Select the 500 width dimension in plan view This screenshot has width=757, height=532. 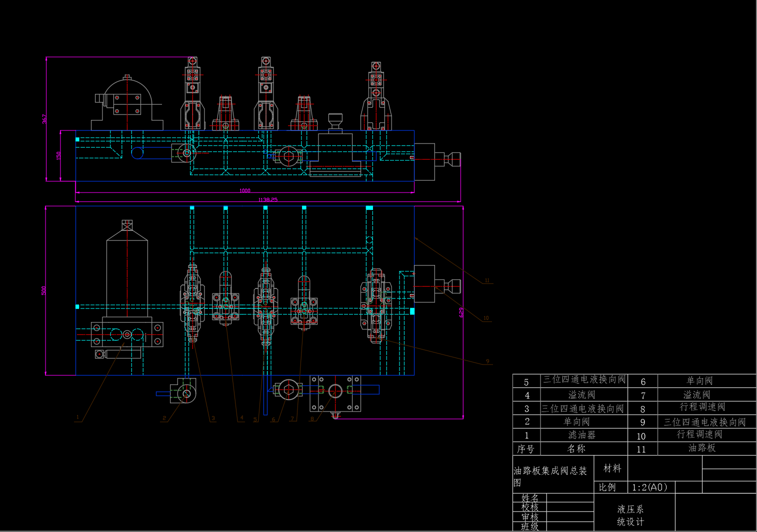click(44, 290)
